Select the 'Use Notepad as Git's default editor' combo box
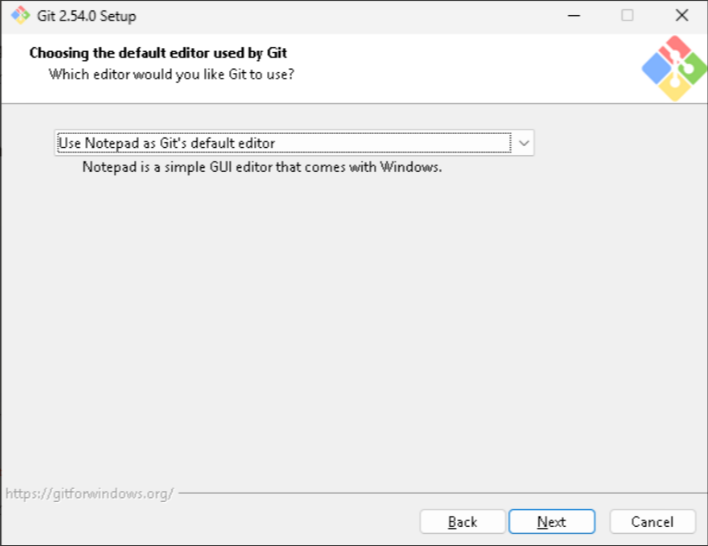 [x=294, y=143]
